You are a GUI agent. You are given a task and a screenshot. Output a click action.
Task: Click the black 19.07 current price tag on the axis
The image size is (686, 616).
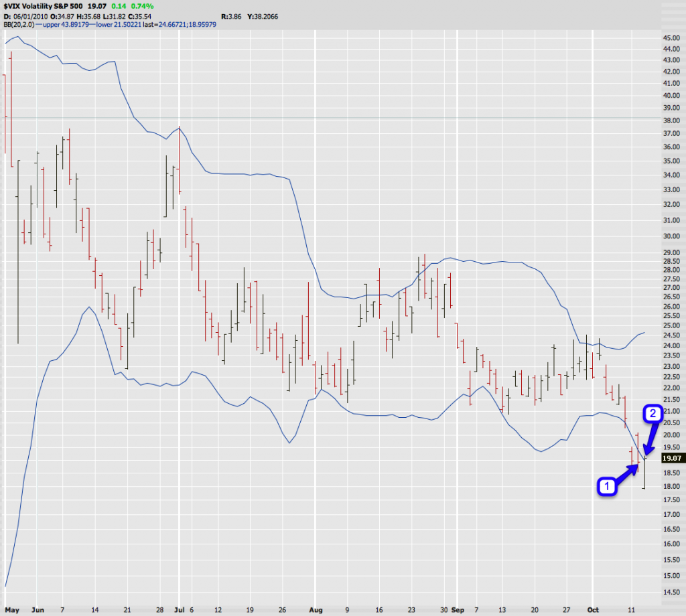pos(671,459)
